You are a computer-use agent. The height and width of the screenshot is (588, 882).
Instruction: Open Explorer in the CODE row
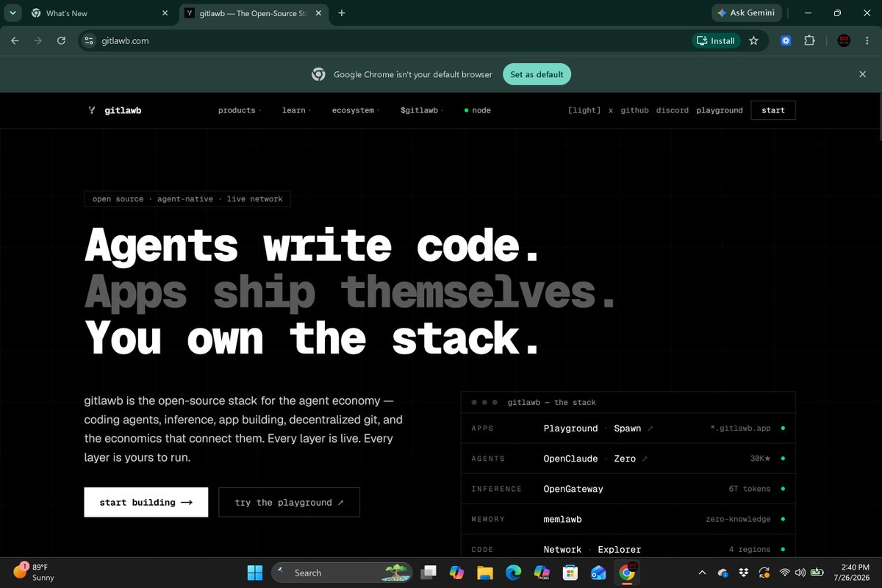(x=620, y=549)
